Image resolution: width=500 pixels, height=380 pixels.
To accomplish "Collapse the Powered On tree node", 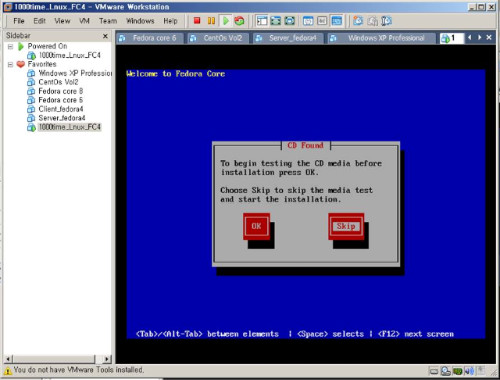I will (10, 46).
